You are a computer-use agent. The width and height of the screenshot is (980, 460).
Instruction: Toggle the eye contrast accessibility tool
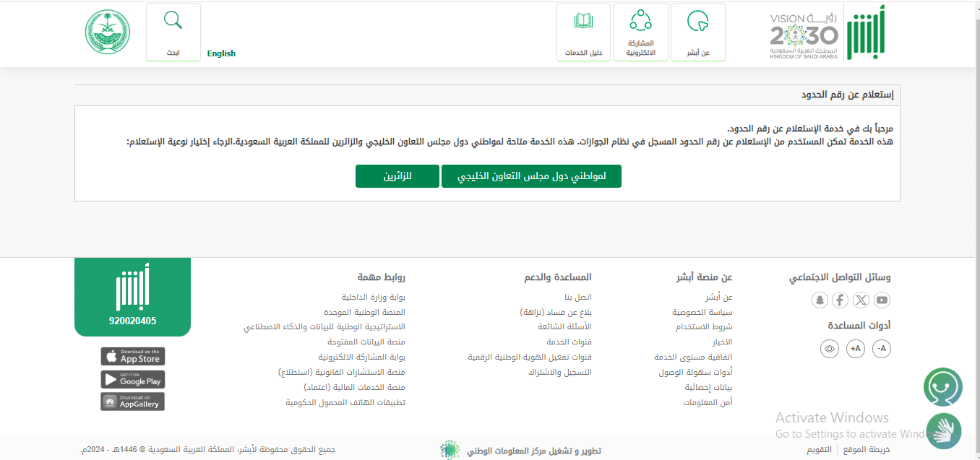pyautogui.click(x=830, y=349)
